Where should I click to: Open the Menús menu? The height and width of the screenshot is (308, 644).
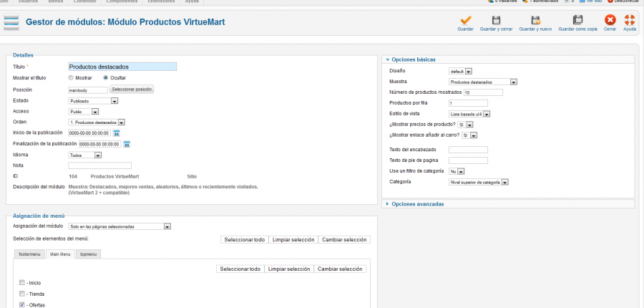tap(56, 2)
